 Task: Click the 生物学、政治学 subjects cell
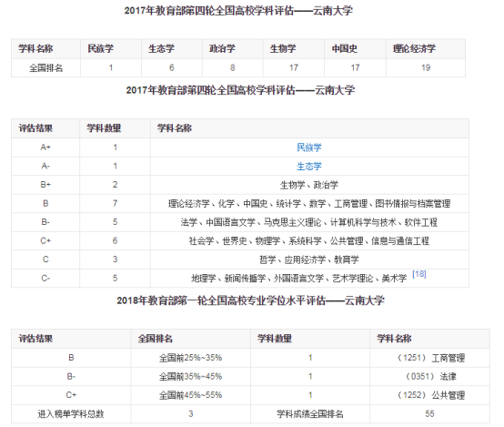(x=309, y=185)
